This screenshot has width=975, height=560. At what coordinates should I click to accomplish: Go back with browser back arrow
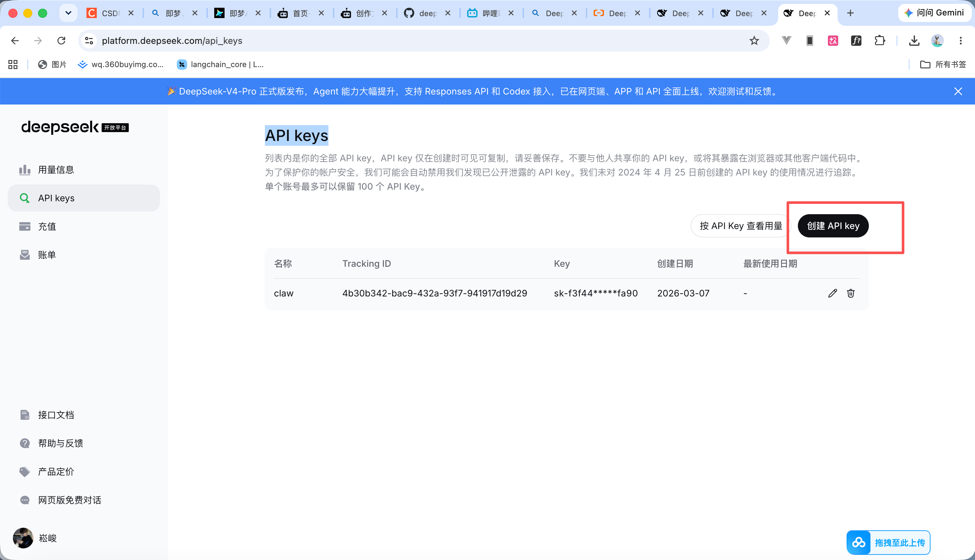[15, 41]
